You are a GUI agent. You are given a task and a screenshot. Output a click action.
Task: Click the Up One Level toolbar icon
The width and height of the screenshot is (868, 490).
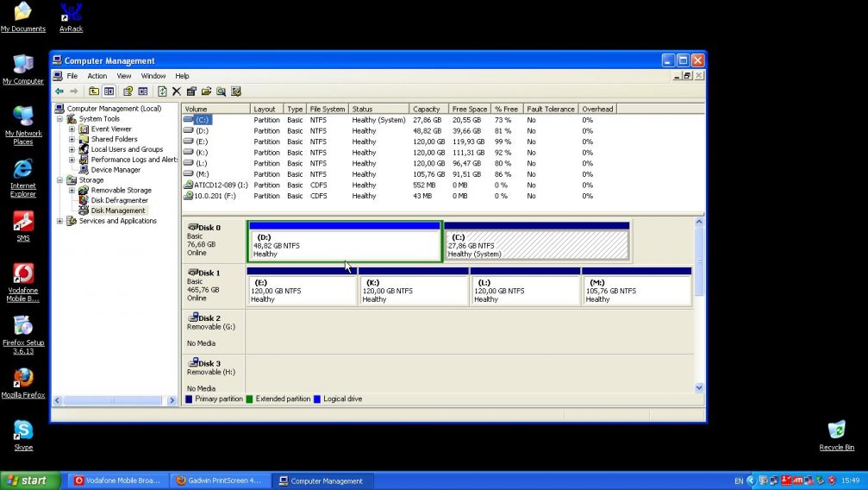click(94, 91)
